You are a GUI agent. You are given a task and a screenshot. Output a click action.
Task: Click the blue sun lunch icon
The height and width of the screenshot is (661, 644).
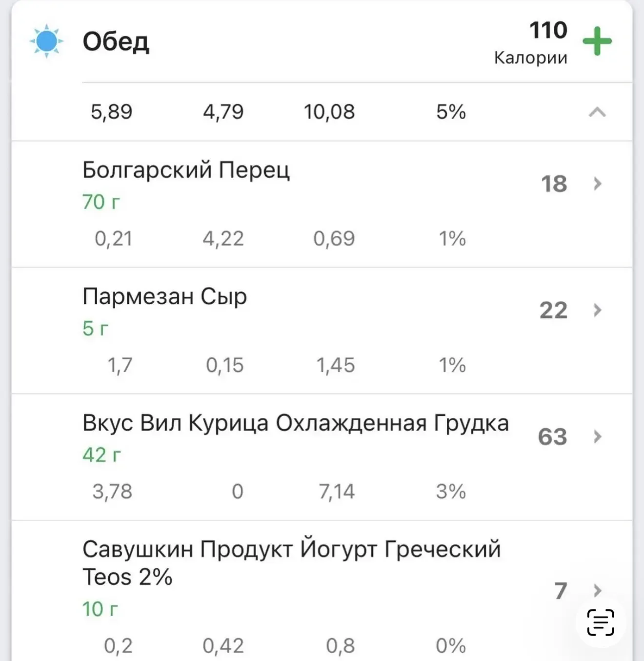tap(46, 41)
